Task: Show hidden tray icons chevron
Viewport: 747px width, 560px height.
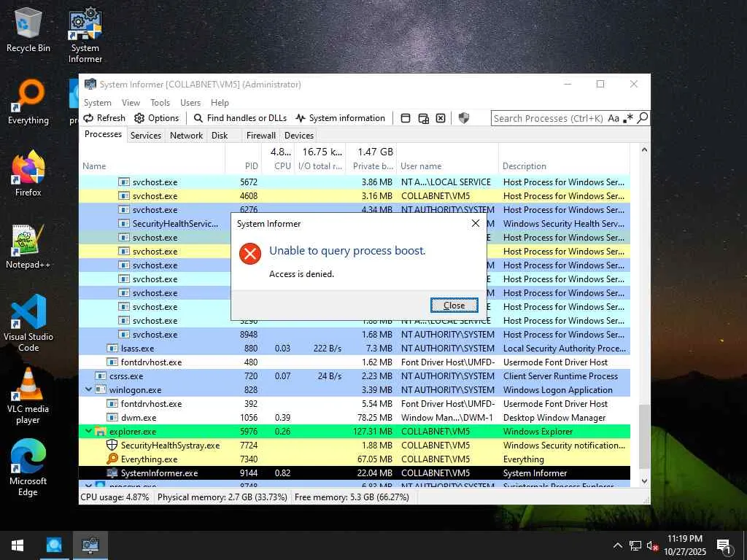Action: click(617, 545)
